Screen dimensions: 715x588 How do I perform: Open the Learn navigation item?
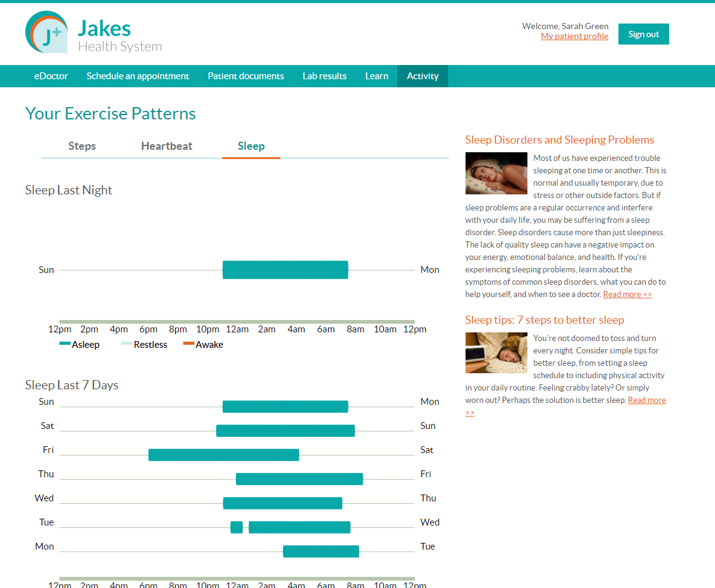[376, 76]
